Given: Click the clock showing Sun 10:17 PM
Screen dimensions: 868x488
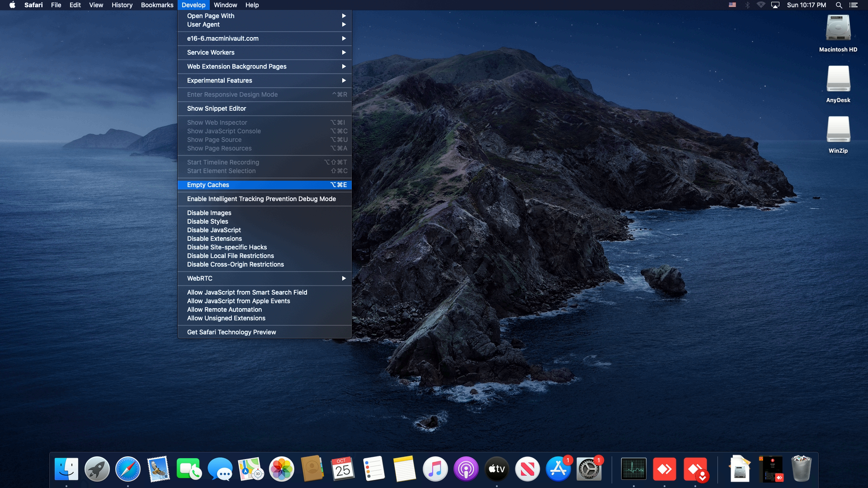Looking at the screenshot, I should [x=806, y=5].
